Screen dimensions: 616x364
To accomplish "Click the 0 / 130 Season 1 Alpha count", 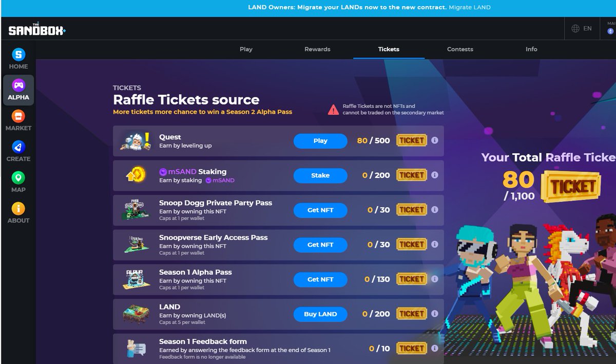I will click(377, 279).
